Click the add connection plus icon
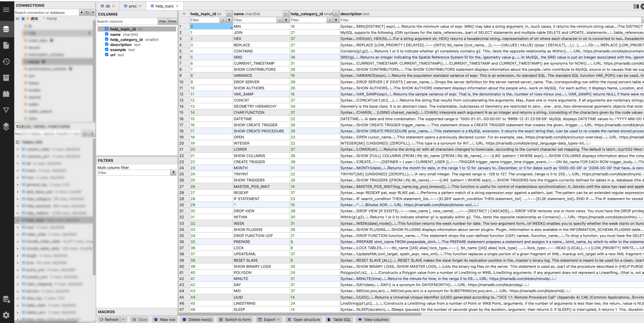644x323 pixels. pyautogui.click(x=82, y=12)
